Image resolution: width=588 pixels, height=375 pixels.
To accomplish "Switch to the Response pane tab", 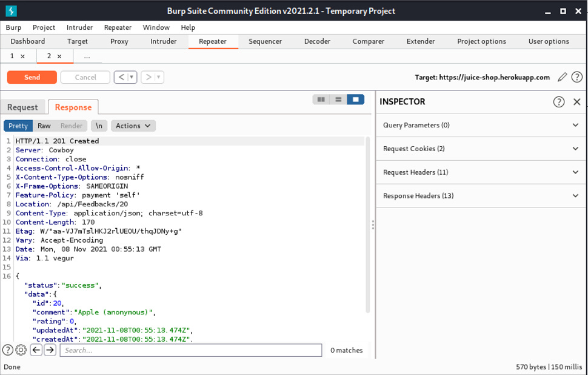I will (73, 107).
